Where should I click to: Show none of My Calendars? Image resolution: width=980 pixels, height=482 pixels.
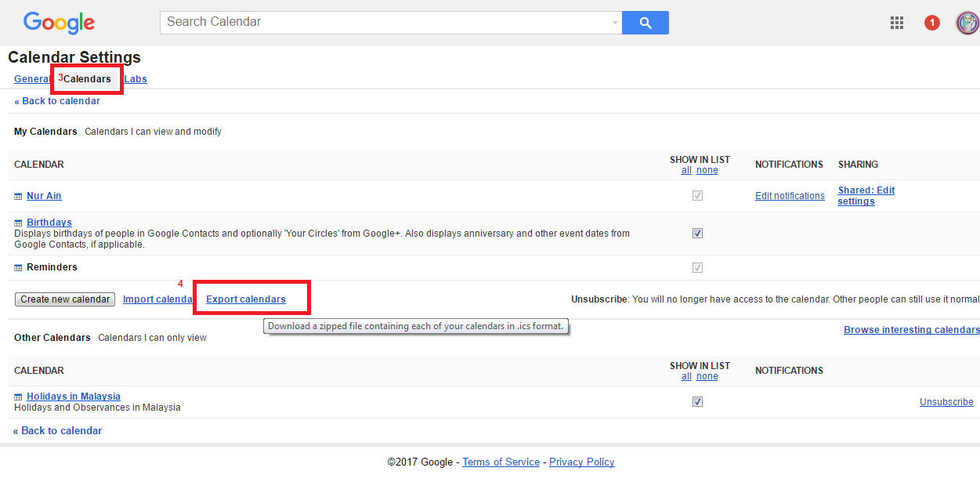point(707,170)
